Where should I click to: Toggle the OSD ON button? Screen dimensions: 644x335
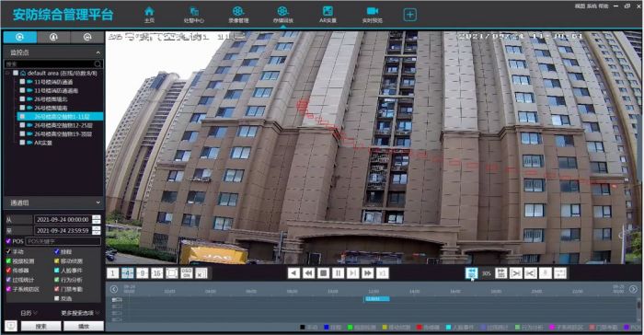187,273
